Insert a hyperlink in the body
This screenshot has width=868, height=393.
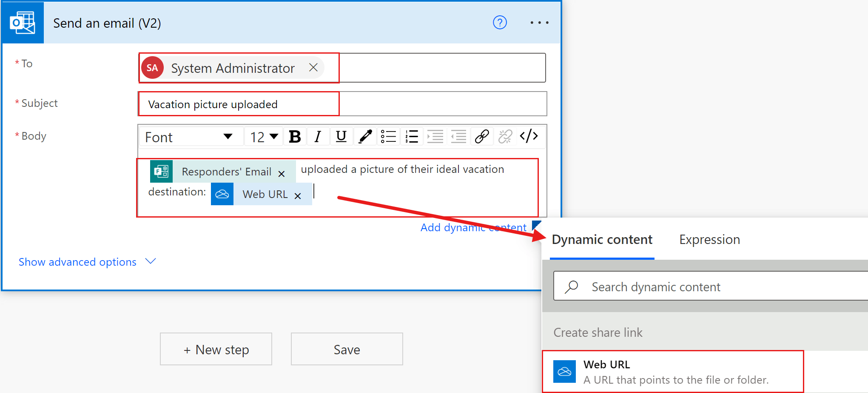tap(482, 136)
